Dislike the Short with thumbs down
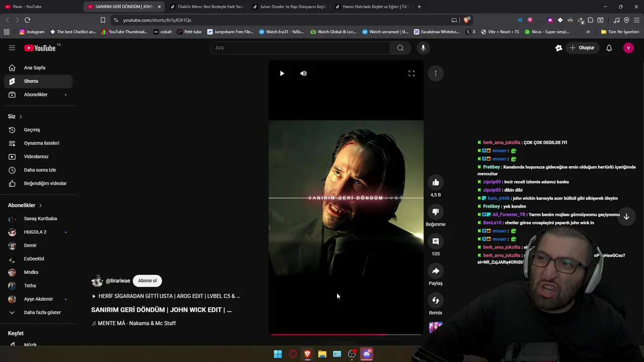This screenshot has height=362, width=644. 436,212
